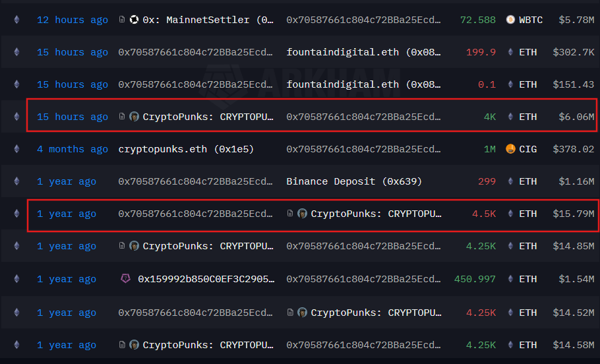Click the CryptoPunks avatar icon in the $14.58M row
The width and height of the screenshot is (600, 364).
(x=134, y=345)
